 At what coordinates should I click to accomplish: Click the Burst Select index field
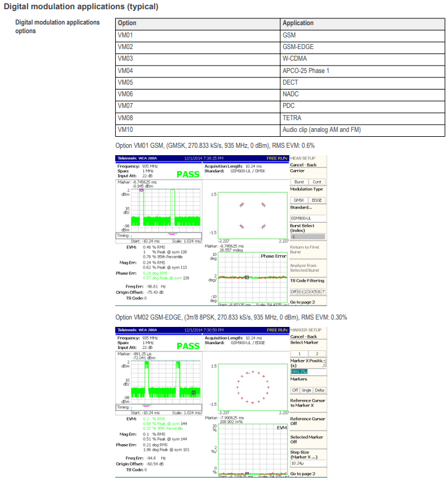308,237
